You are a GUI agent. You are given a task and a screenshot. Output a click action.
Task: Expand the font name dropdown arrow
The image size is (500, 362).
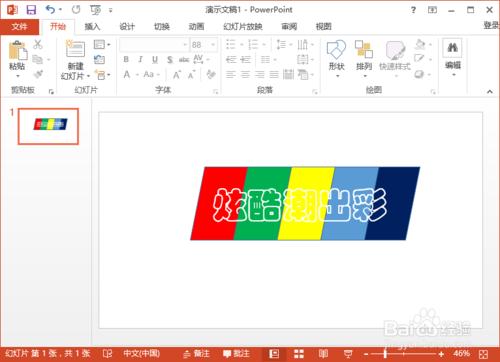pyautogui.click(x=185, y=45)
